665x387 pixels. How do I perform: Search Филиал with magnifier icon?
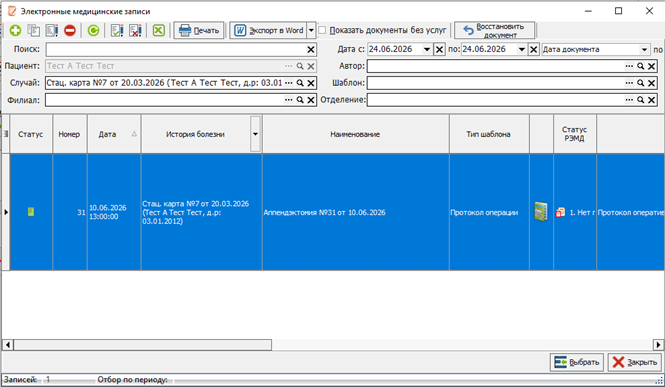coord(300,100)
